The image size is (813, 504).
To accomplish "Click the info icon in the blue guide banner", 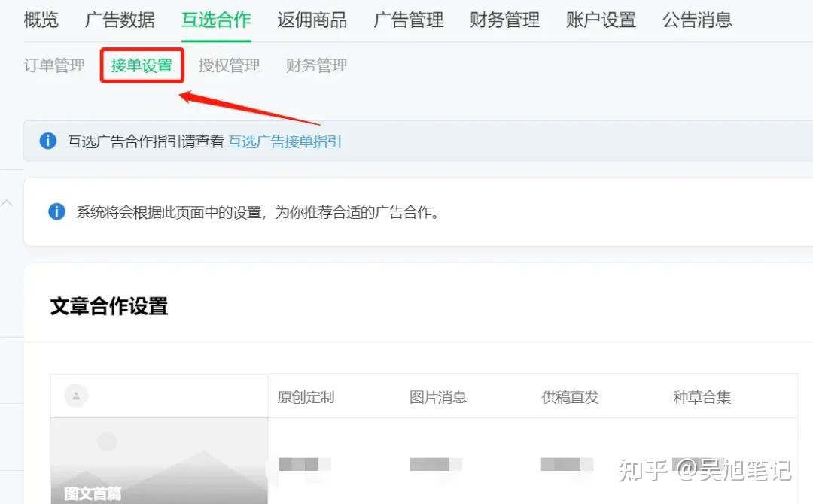I will tap(48, 141).
